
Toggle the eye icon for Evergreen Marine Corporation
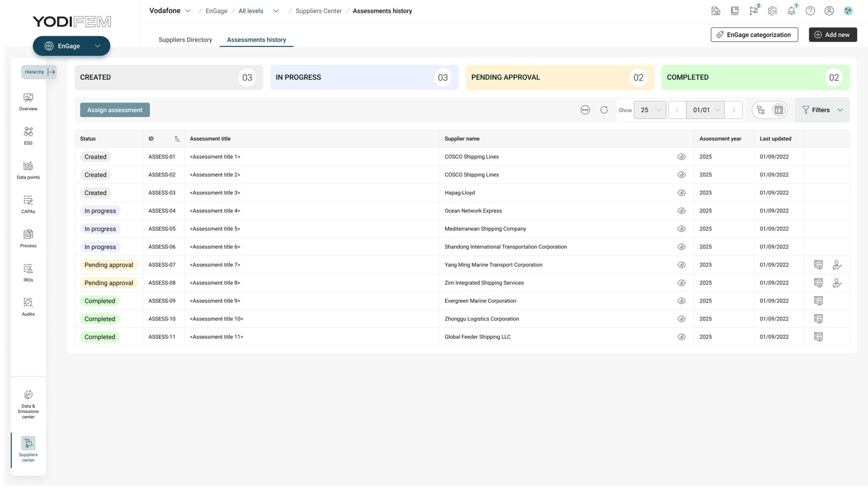pyautogui.click(x=681, y=301)
